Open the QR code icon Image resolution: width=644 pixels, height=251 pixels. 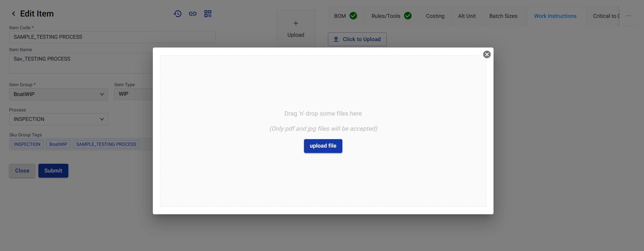point(208,14)
